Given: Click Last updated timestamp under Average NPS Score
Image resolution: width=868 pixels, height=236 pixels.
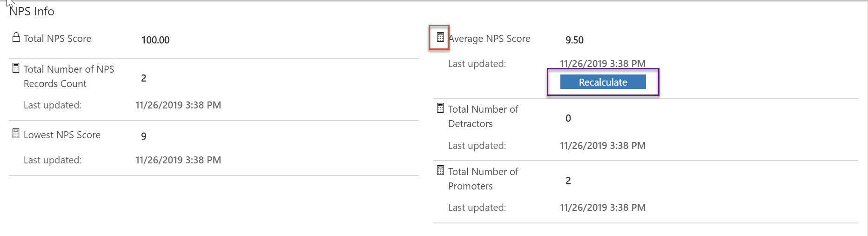Looking at the screenshot, I should pos(603,63).
